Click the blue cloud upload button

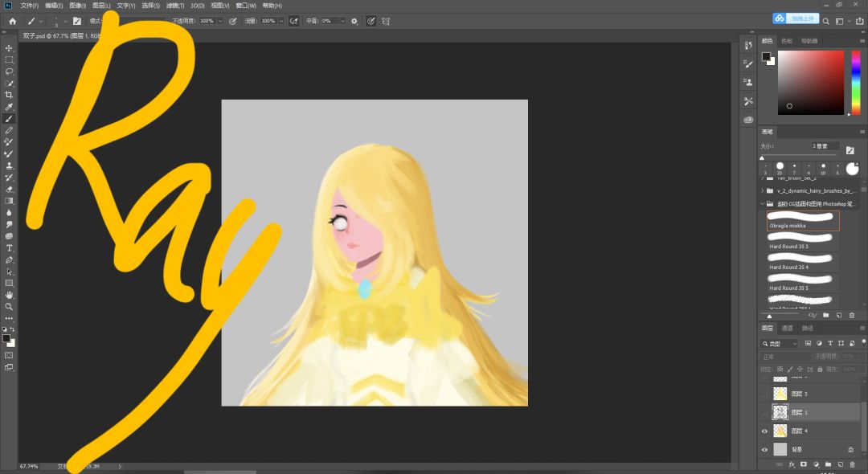tap(796, 18)
